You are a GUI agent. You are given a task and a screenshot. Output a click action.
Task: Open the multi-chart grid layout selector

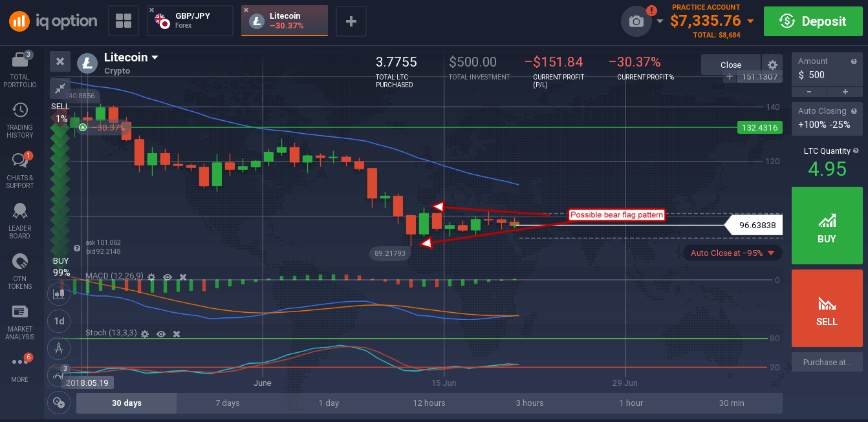pyautogui.click(x=124, y=21)
